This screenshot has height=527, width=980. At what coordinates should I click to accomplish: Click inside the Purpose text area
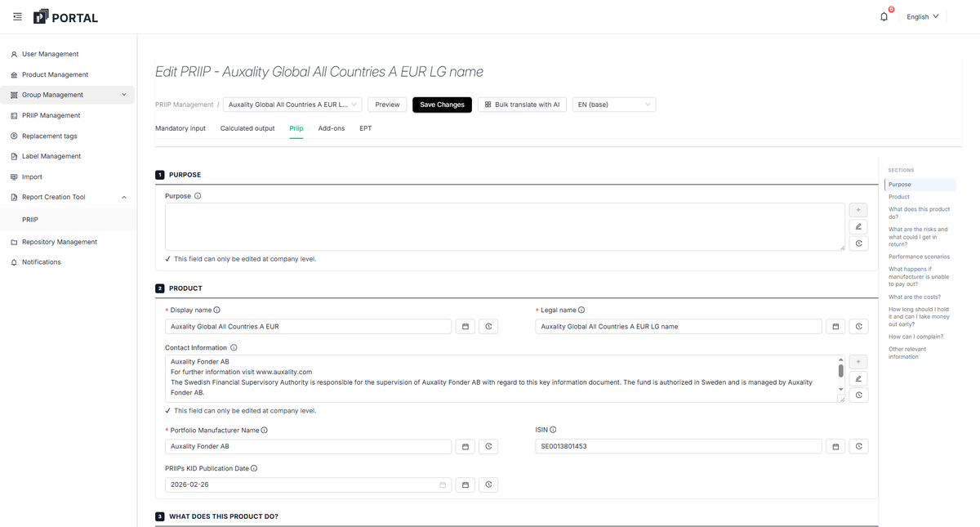coord(505,226)
